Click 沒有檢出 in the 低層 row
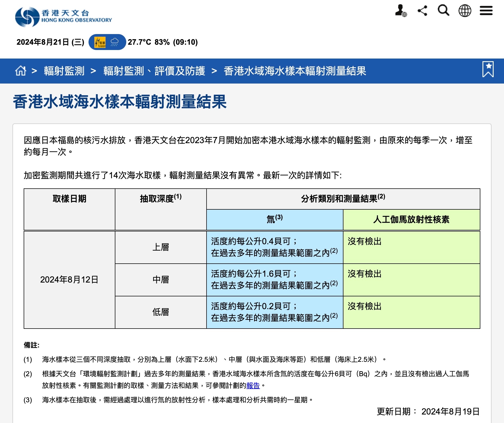Screen dimensions: 504x423 [x=365, y=306]
